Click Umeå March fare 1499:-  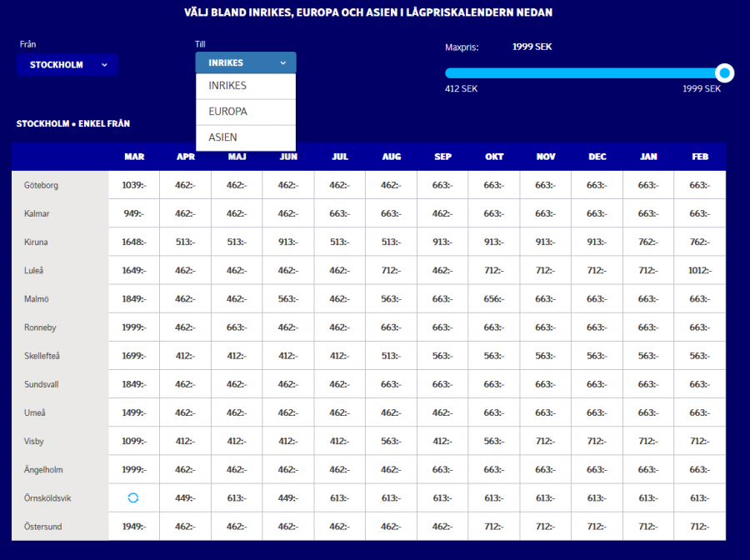(133, 412)
